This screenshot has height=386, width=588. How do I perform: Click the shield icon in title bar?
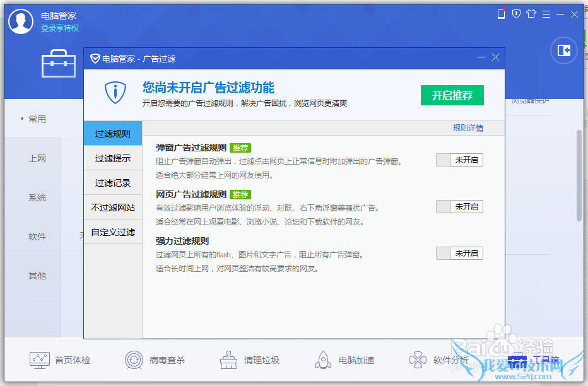coord(516,14)
